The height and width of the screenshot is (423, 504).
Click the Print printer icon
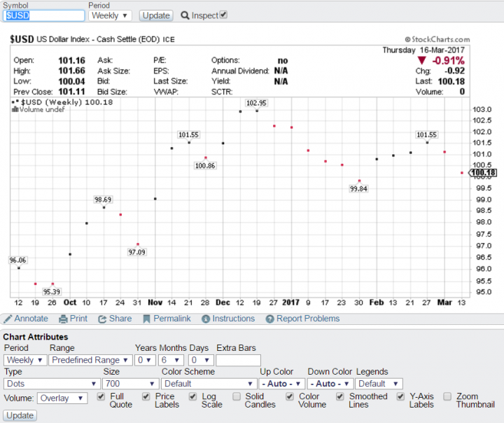click(x=63, y=319)
